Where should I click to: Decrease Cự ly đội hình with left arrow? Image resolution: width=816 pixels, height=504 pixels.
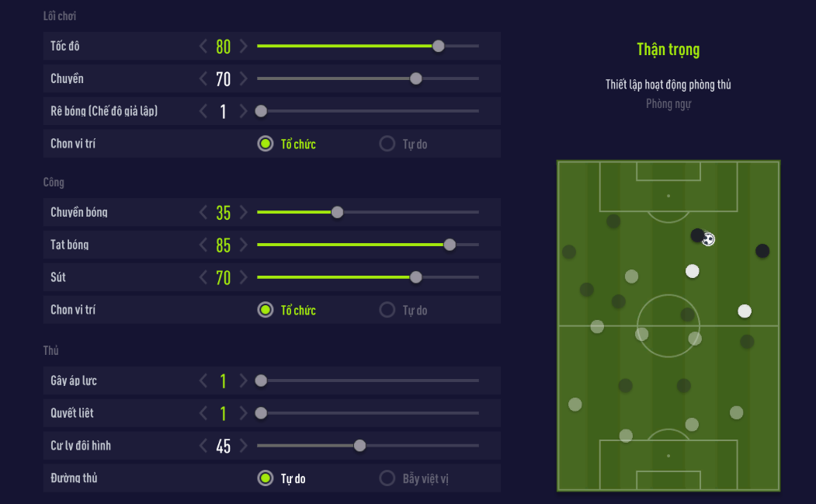[x=203, y=447]
